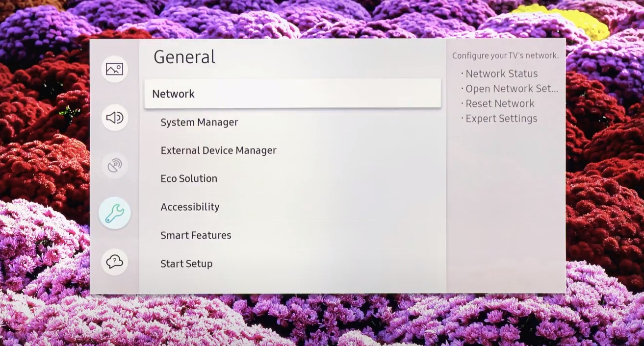The image size is (644, 346).
Task: Select Smart Features
Action: pyautogui.click(x=196, y=235)
